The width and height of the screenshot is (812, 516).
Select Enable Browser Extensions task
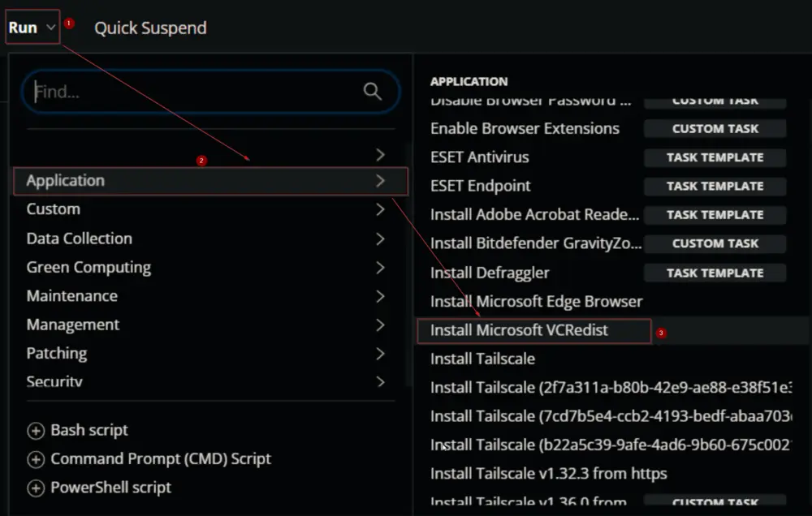coord(525,128)
